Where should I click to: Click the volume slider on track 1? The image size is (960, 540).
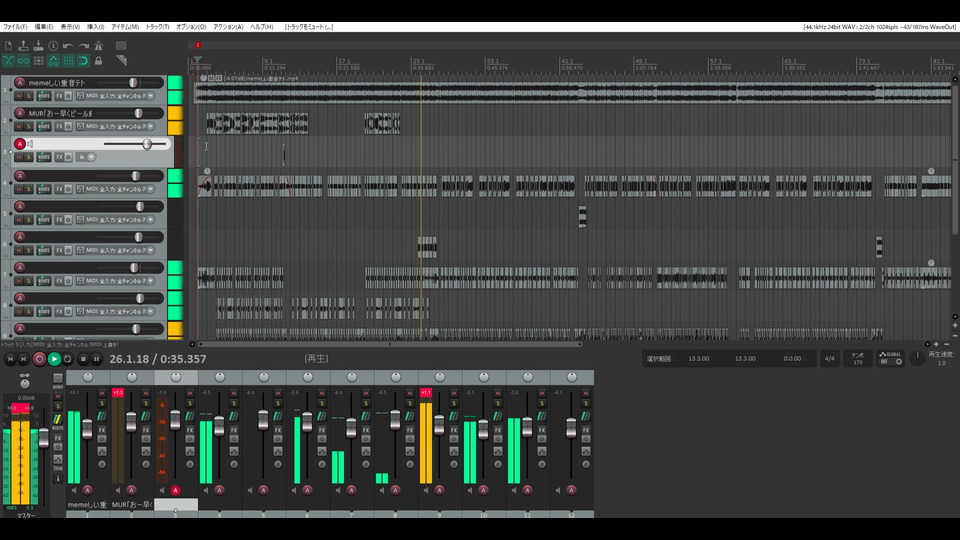click(132, 82)
